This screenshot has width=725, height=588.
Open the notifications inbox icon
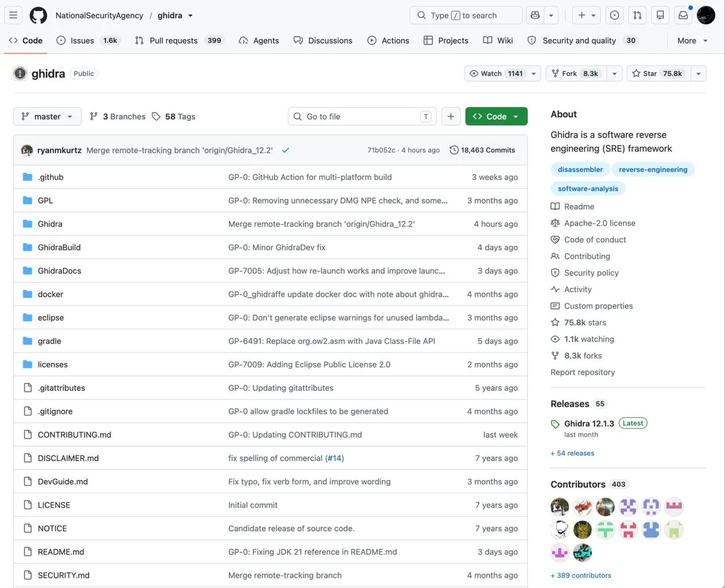coord(683,15)
